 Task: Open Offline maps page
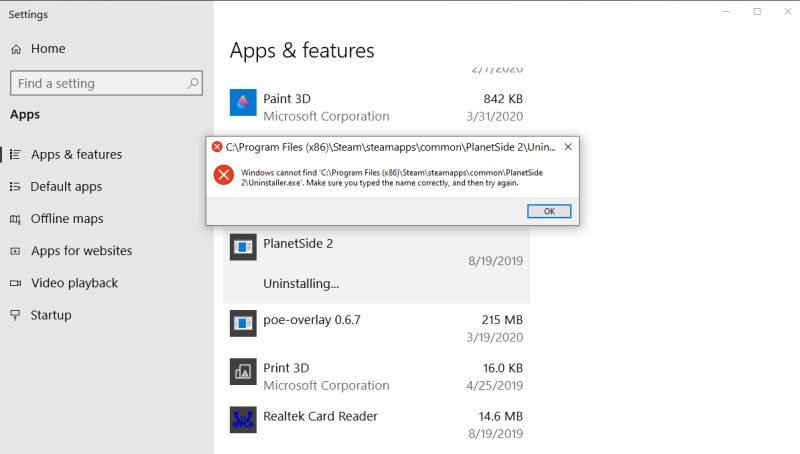[67, 218]
